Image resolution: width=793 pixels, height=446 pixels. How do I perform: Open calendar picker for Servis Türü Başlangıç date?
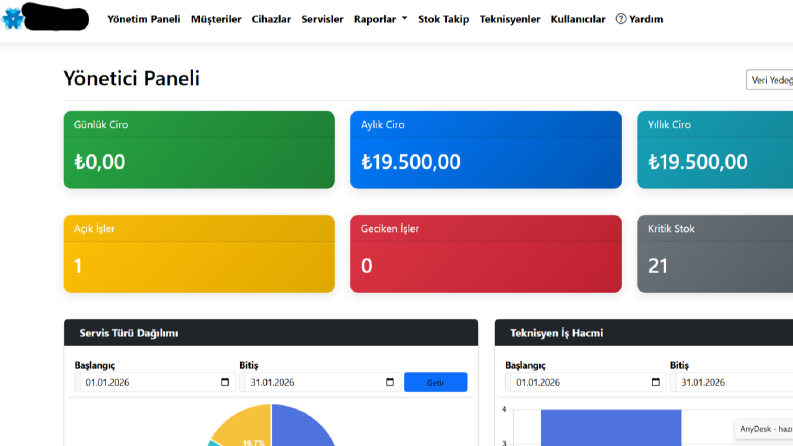225,382
